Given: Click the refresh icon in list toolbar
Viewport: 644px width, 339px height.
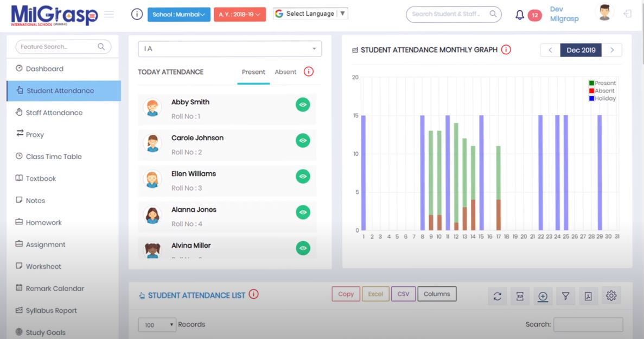Looking at the screenshot, I should click(x=498, y=296).
